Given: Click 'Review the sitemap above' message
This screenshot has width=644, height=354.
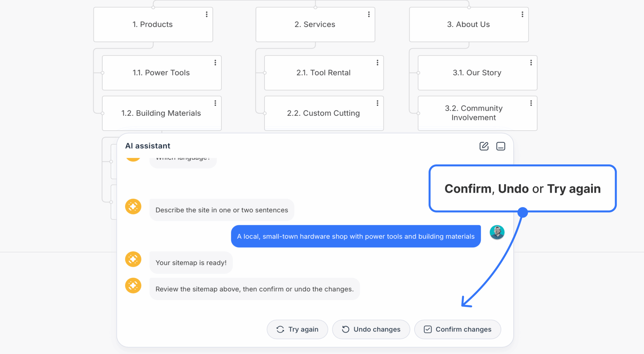Looking at the screenshot, I should [x=255, y=289].
